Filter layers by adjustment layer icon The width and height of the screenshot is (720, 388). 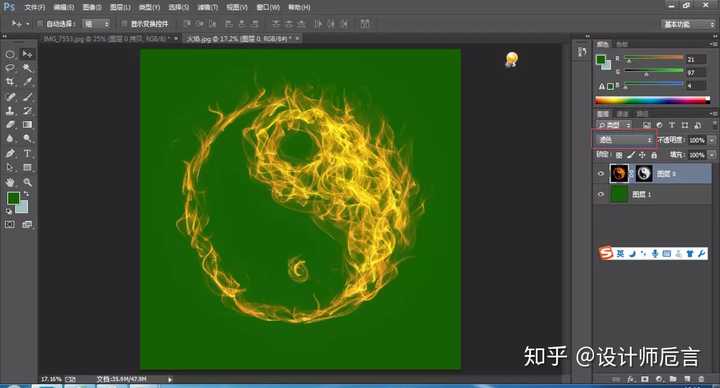tap(659, 125)
